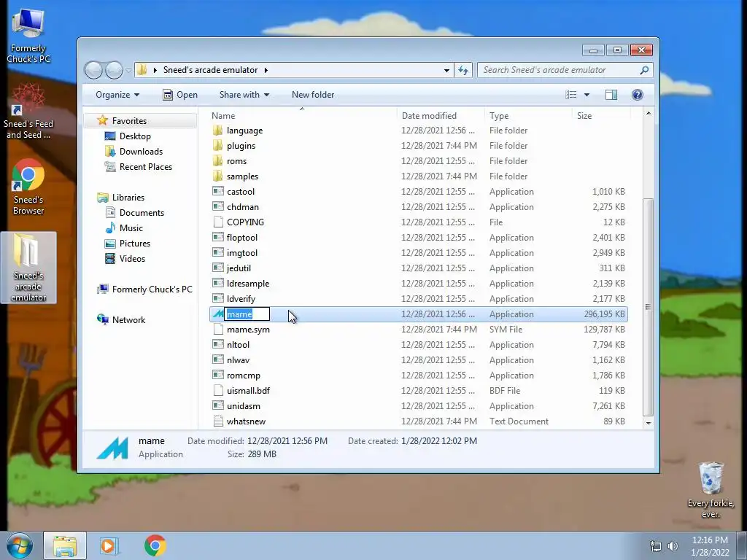The height and width of the screenshot is (560, 747).
Task: Click the Sneed's arcade emulator desktop folder
Action: 28,268
